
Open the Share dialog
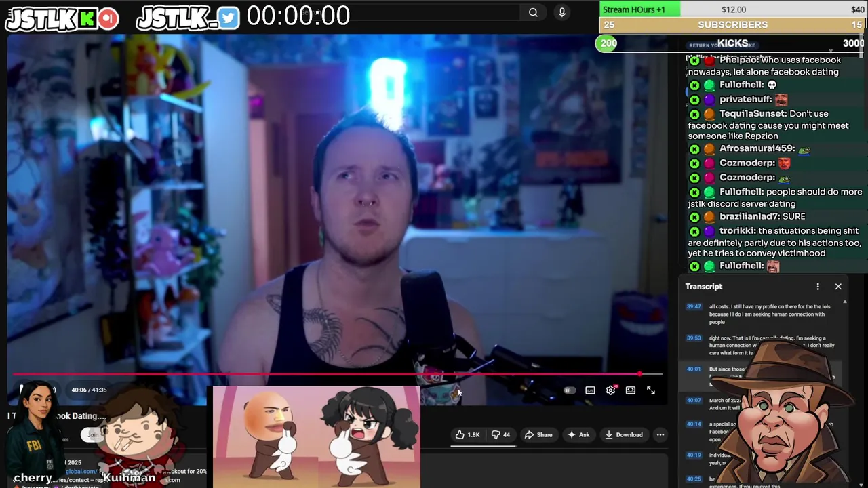click(538, 435)
